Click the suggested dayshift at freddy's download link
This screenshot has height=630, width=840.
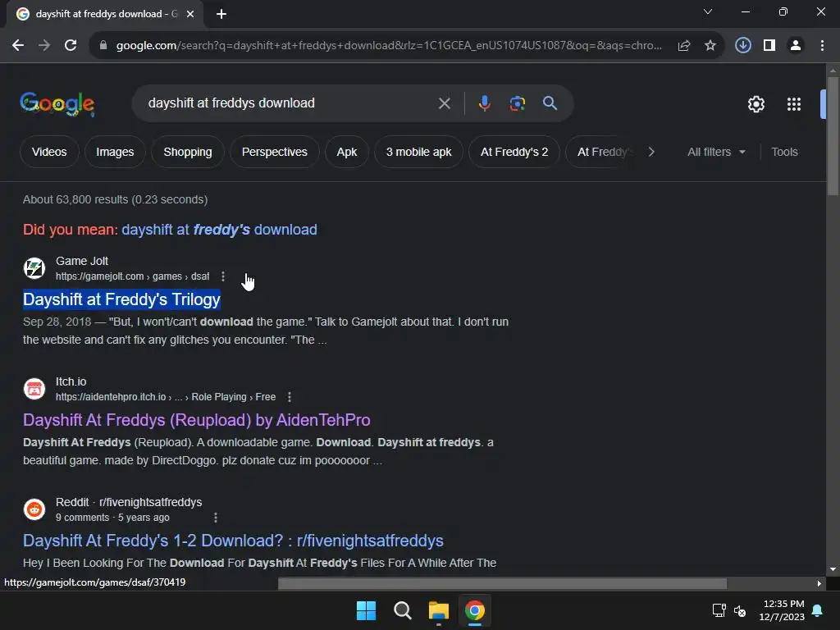click(x=219, y=230)
